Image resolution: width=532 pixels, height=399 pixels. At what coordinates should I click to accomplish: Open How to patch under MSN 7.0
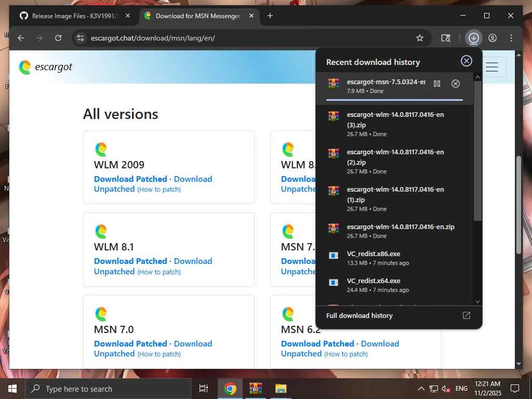point(159,354)
